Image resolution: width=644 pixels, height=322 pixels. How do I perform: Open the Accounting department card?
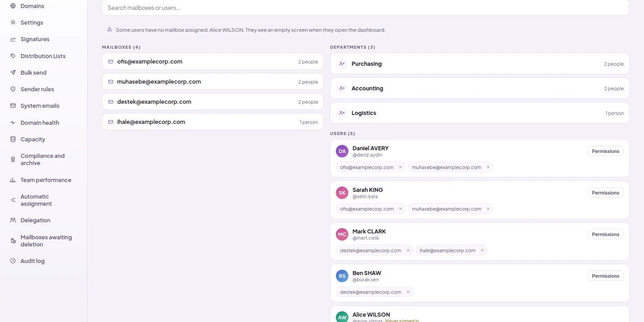[x=480, y=89]
